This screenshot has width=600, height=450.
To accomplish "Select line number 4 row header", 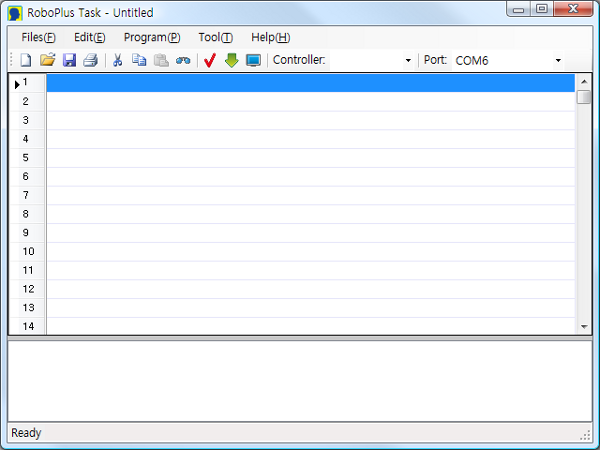I will point(27,139).
